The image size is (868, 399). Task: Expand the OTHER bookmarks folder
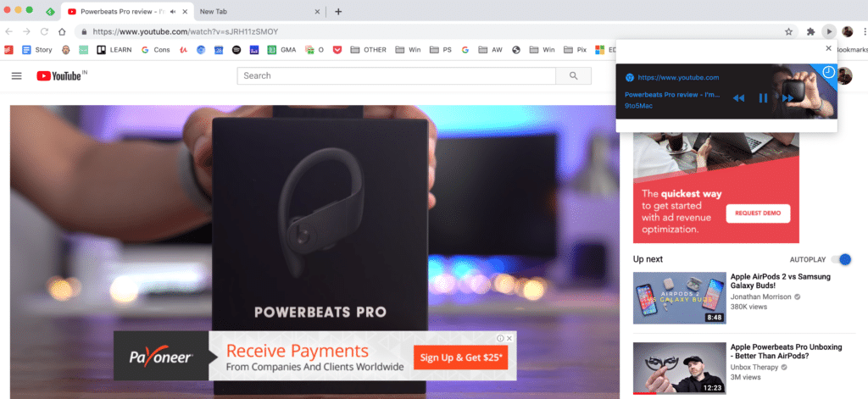pos(368,50)
